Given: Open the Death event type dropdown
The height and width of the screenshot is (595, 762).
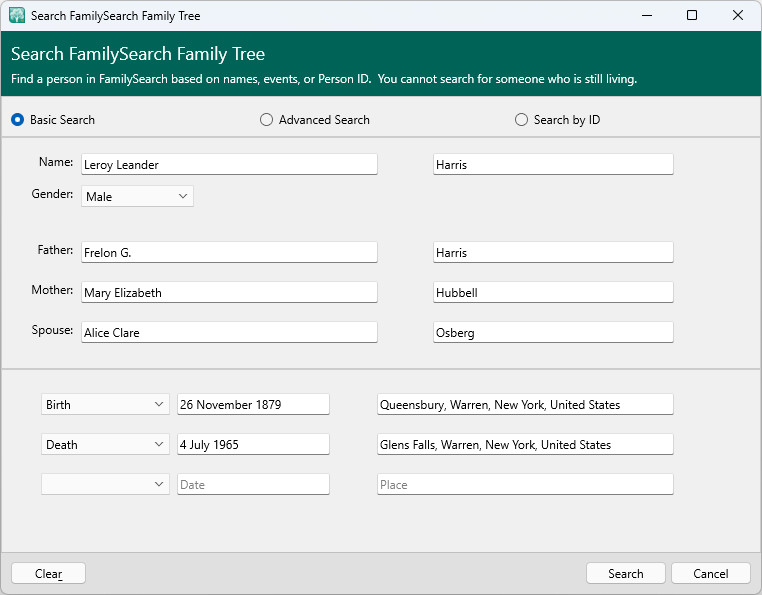Looking at the screenshot, I should tap(105, 444).
